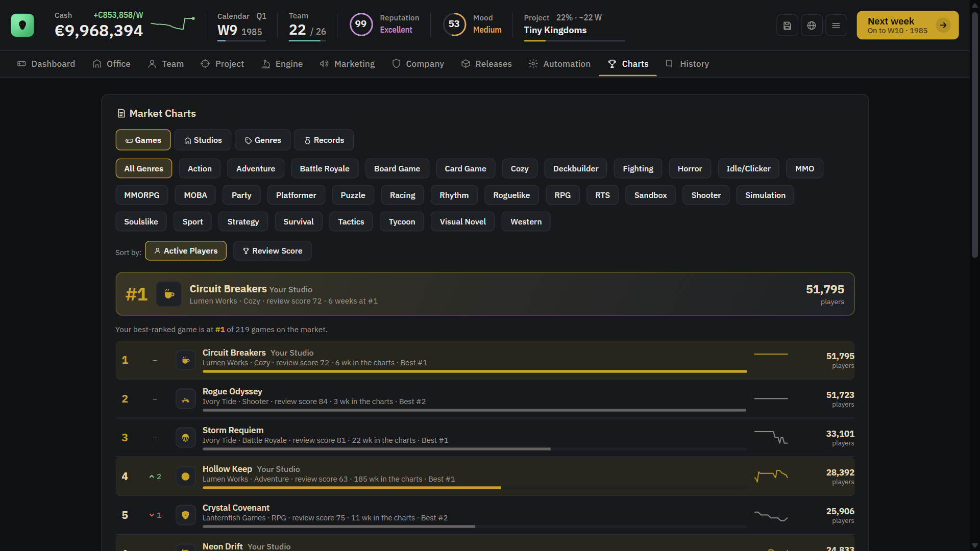Click the reputation 99 ring indicator

[361, 24]
